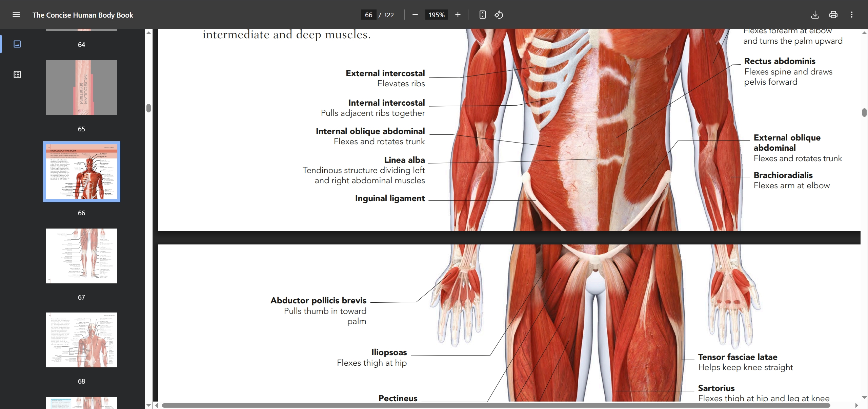Click the 'Inguinal ligament' label
The height and width of the screenshot is (409, 868).
click(390, 198)
